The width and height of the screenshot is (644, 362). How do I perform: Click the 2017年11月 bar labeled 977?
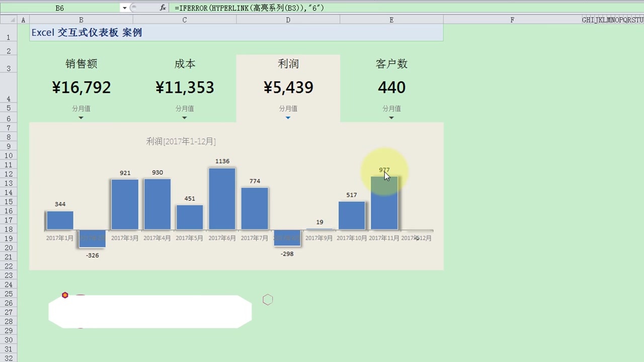pyautogui.click(x=384, y=203)
